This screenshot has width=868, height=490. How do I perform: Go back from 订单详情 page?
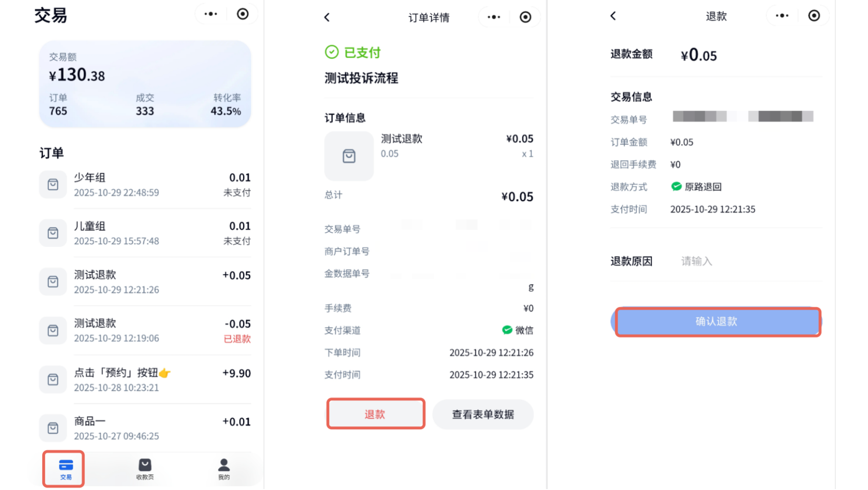[x=327, y=18]
